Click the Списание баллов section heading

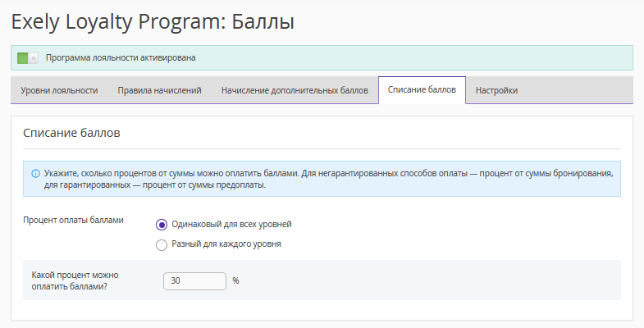[x=71, y=133]
